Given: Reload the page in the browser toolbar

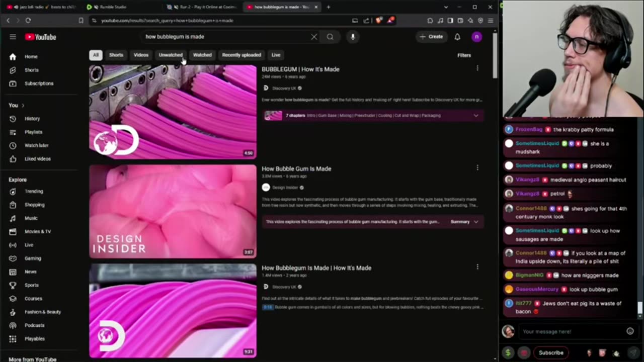Looking at the screenshot, I should (28, 21).
